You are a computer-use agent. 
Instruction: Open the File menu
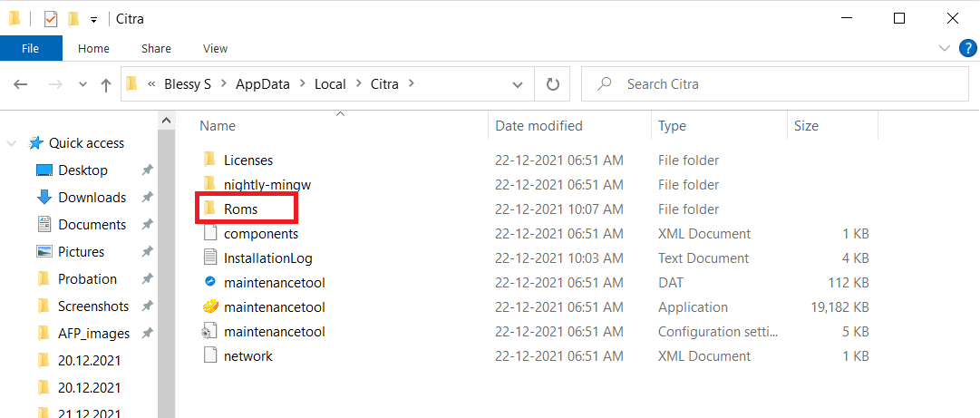click(31, 48)
